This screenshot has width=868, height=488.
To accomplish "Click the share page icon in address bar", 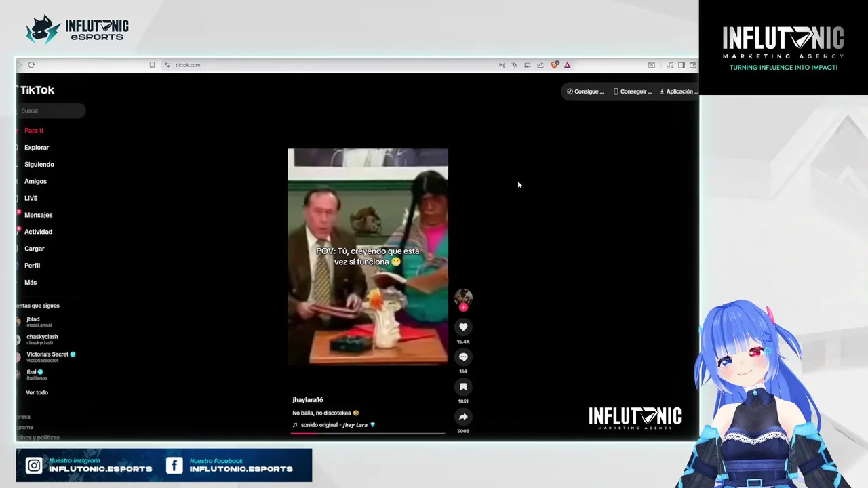I will pyautogui.click(x=540, y=65).
